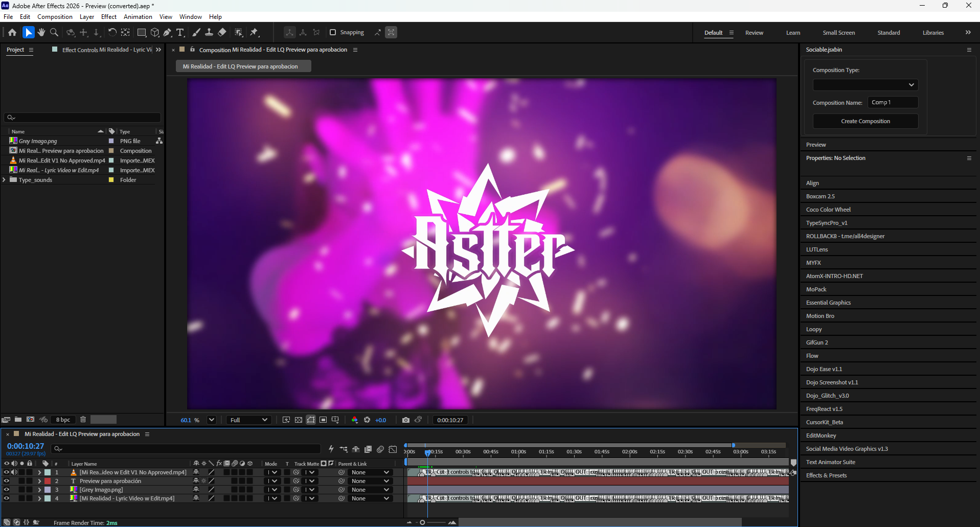Open the grid and guide options
Viewport: 980px width, 527px height.
click(x=335, y=420)
